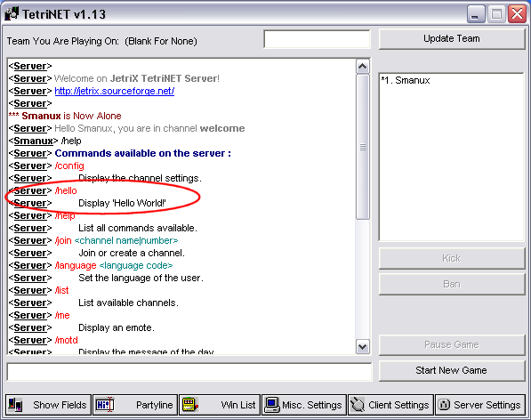531x420 pixels.
Task: Click the chat scrollbar up arrow
Action: (363, 66)
